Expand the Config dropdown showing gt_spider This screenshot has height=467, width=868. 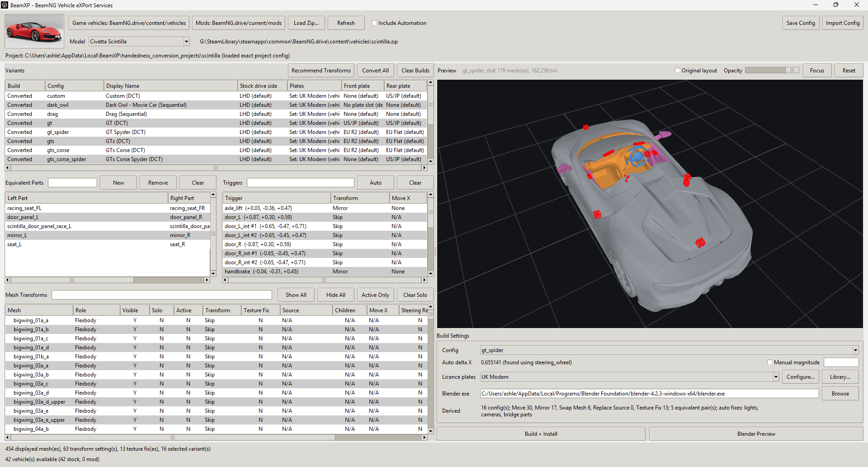coord(855,350)
